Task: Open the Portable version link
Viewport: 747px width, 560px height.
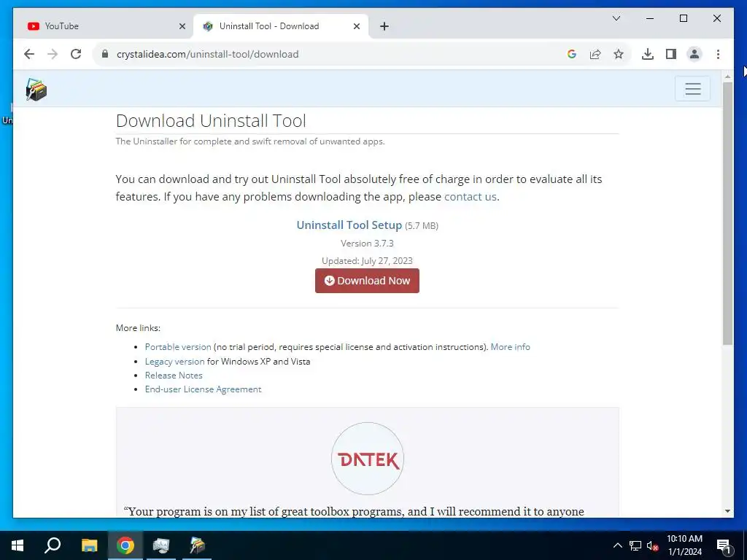Action: click(178, 347)
